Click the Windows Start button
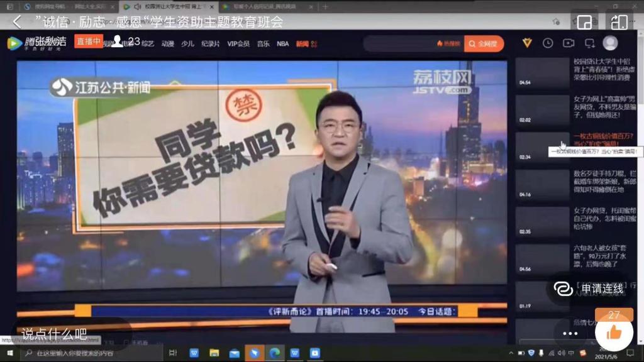 (x=9, y=353)
